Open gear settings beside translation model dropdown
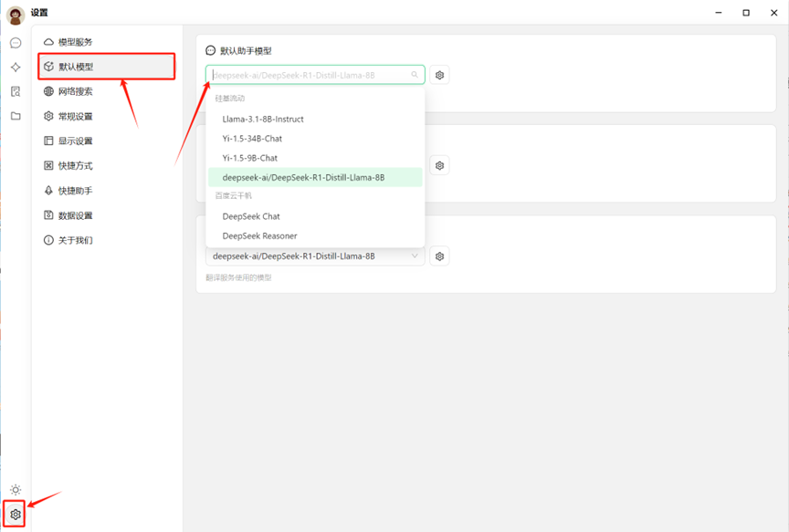789x532 pixels. click(439, 256)
